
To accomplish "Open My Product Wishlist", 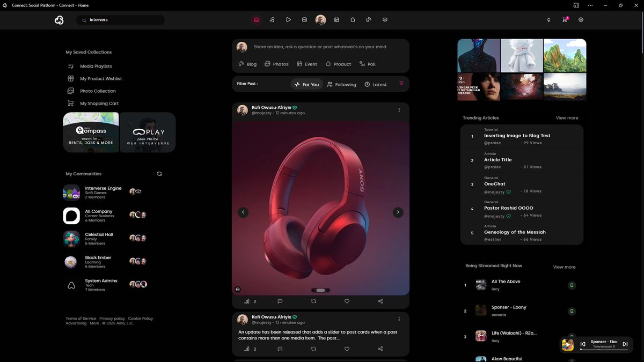I will click(94, 78).
